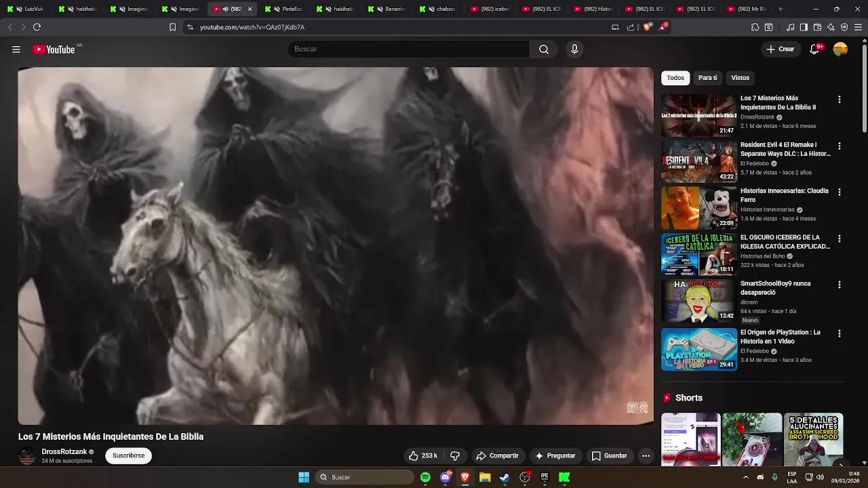The height and width of the screenshot is (488, 868).
Task: Open Historias Innecesarias Claudia Ferro title
Action: tap(785, 195)
